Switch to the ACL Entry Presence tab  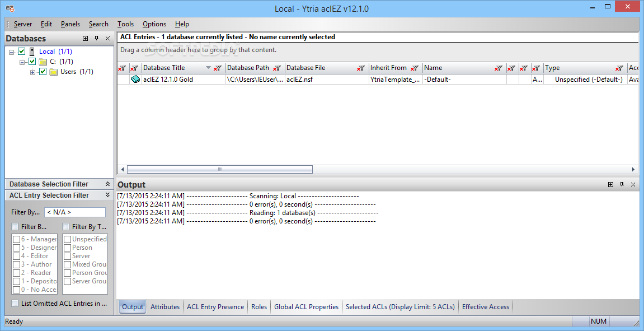pyautogui.click(x=215, y=307)
